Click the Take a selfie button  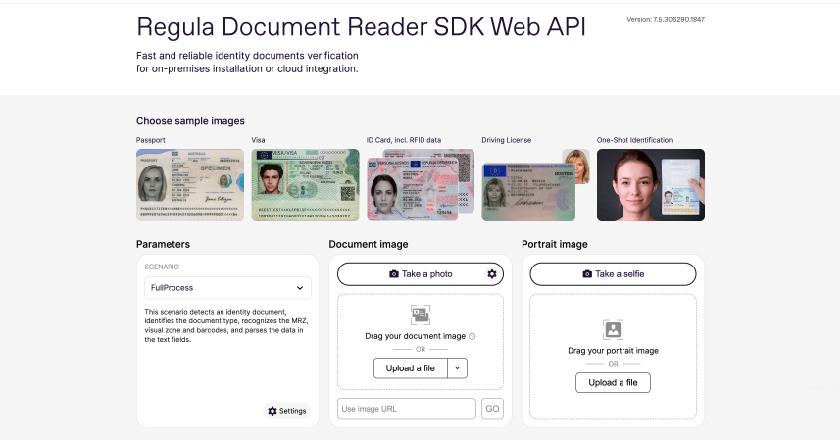[612, 274]
